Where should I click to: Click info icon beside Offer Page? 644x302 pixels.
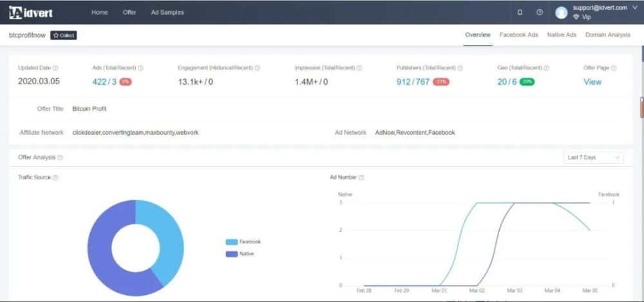[x=614, y=68]
